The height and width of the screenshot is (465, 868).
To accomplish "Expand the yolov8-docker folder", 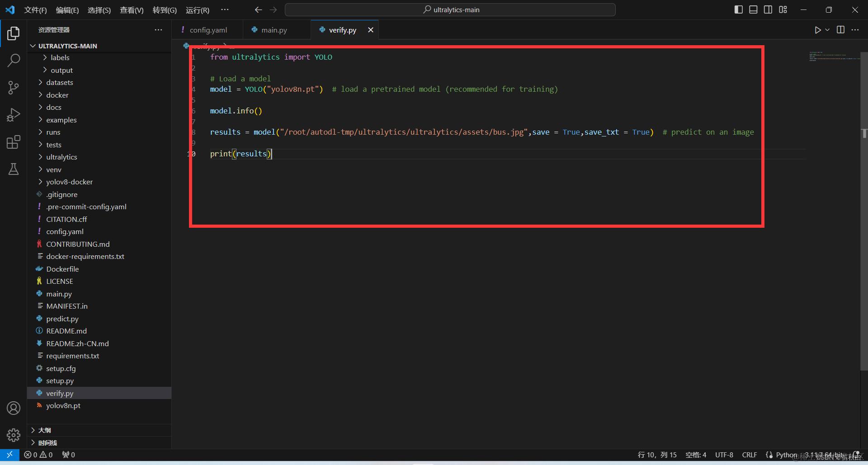I will (x=99, y=182).
